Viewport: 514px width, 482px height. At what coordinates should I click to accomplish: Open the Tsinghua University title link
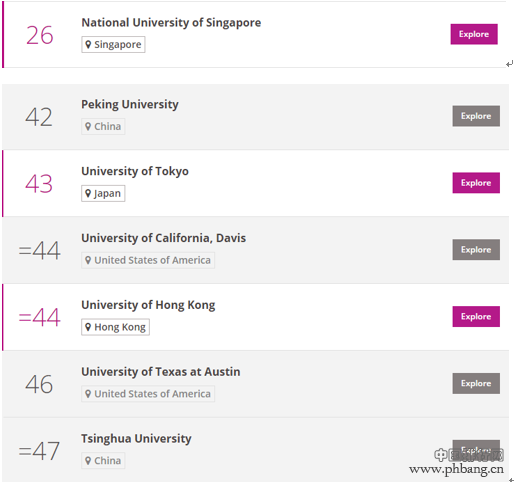136,439
